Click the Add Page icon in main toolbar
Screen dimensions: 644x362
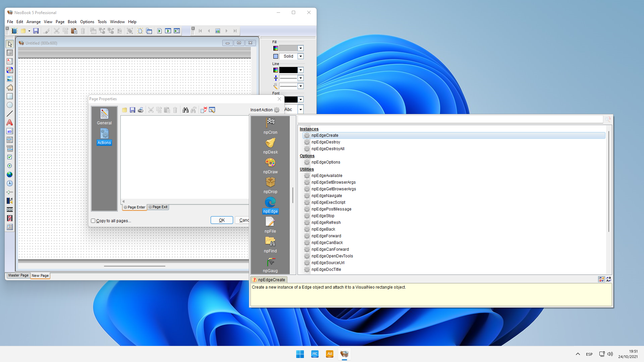click(140, 31)
